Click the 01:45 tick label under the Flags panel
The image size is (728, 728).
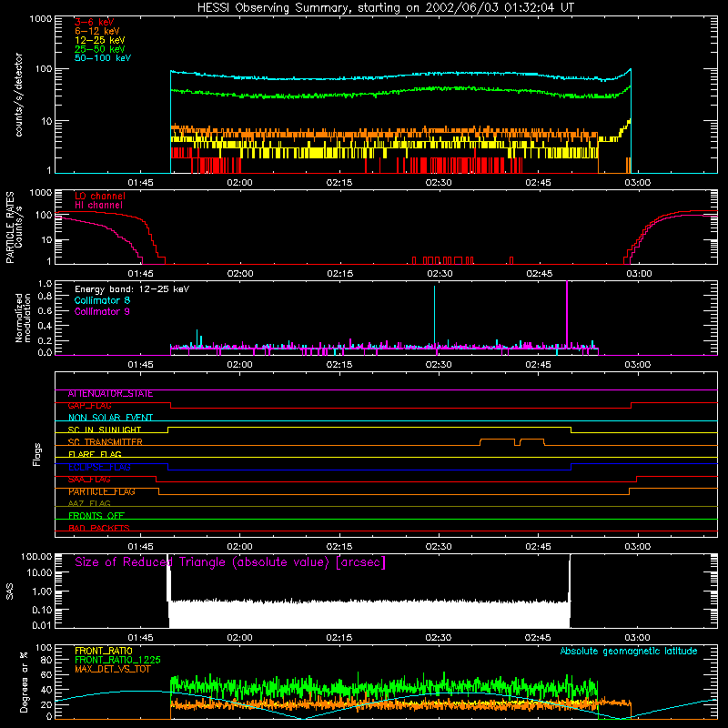coord(140,547)
